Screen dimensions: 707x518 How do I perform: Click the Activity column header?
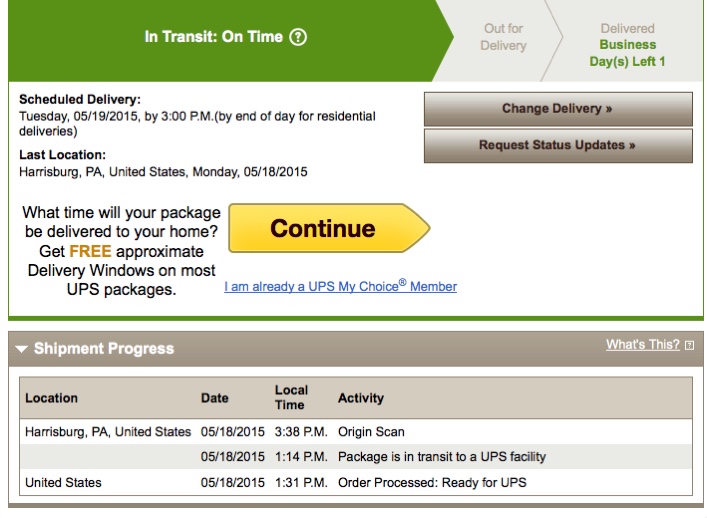pyautogui.click(x=360, y=398)
